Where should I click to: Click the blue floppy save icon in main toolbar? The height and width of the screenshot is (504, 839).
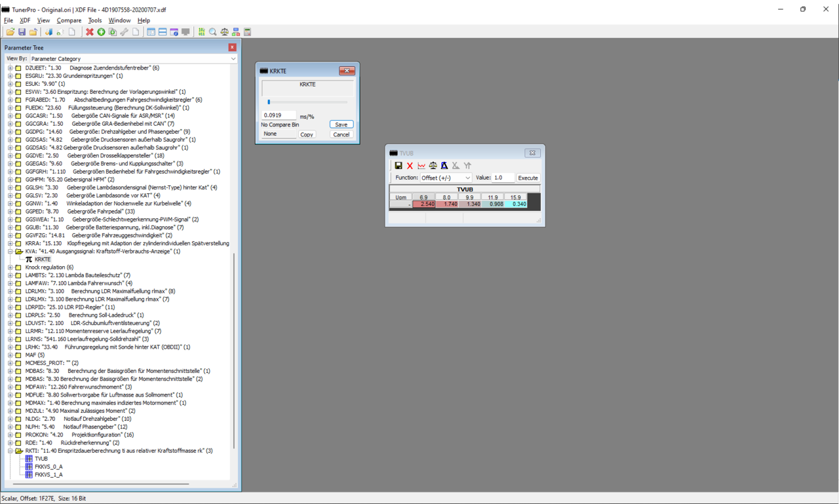(22, 32)
